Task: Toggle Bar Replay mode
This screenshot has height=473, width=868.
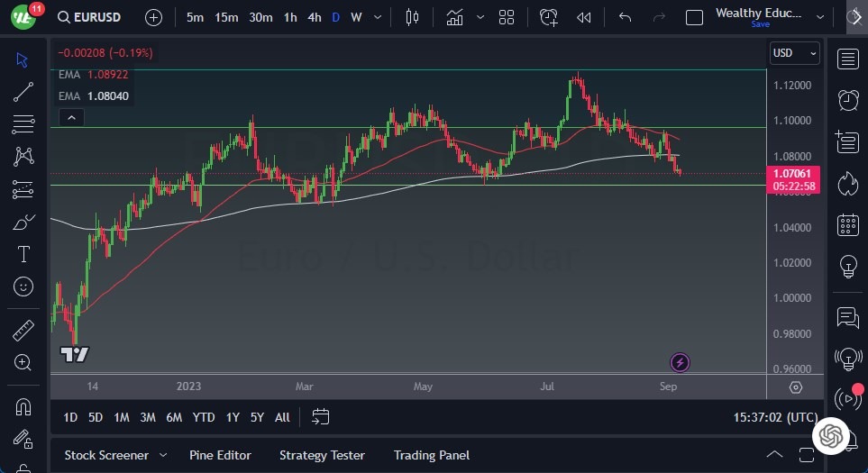Action: coord(584,17)
